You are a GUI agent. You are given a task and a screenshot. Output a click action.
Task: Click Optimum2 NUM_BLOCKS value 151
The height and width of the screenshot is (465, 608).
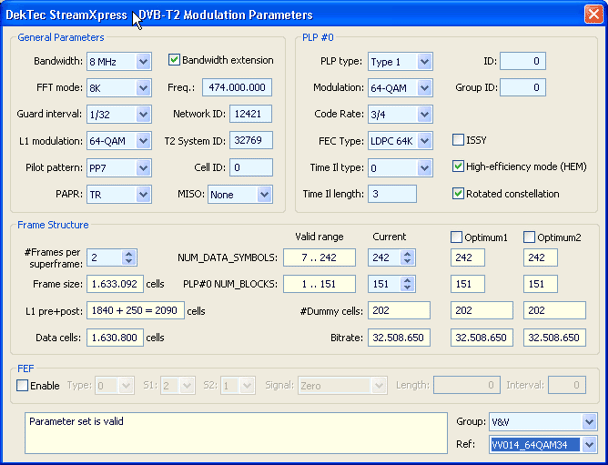[540, 284]
